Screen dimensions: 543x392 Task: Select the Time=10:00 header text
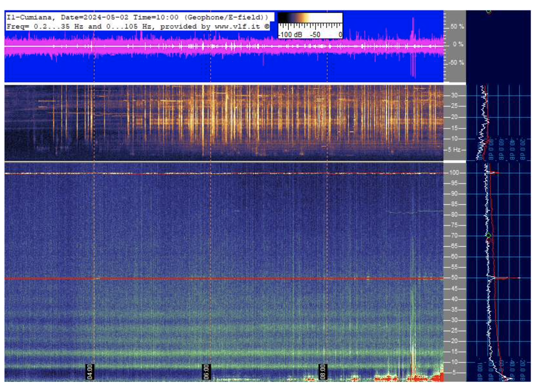(x=156, y=17)
